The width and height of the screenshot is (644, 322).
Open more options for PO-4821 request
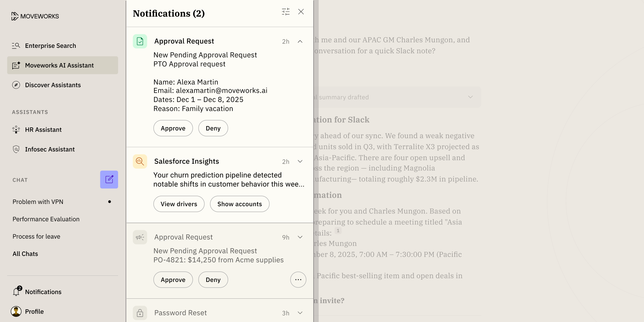(x=298, y=280)
